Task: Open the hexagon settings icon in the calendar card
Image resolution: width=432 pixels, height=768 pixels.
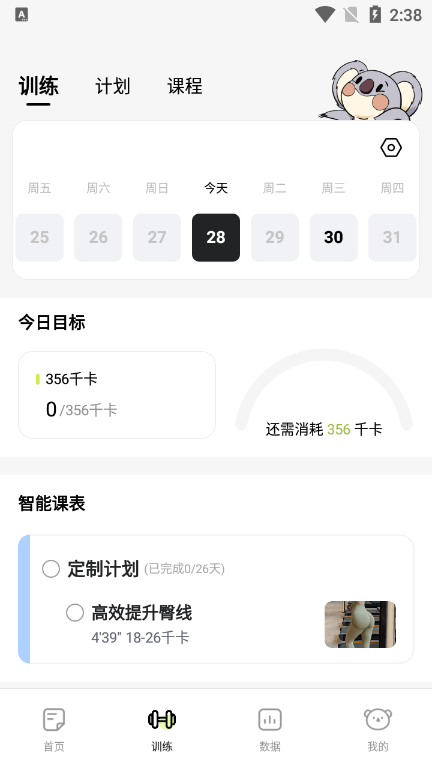Action: coord(391,147)
